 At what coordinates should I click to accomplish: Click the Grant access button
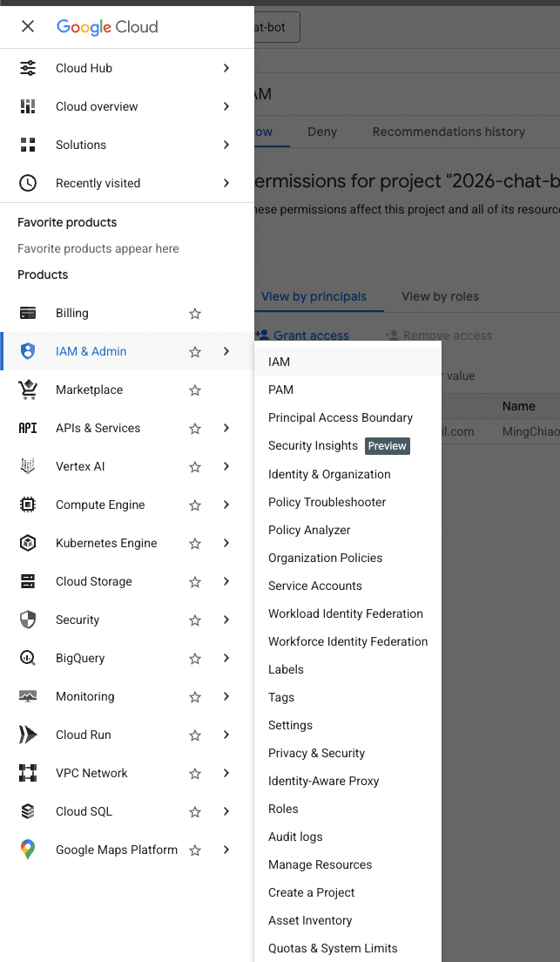pos(302,335)
